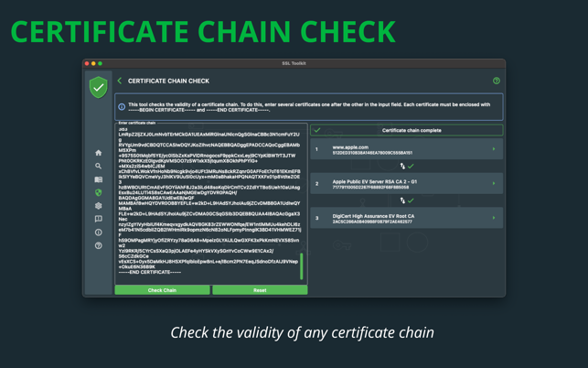This screenshot has width=588, height=368.
Task: Click the Certificate chain complete status bar
Action: [407, 130]
